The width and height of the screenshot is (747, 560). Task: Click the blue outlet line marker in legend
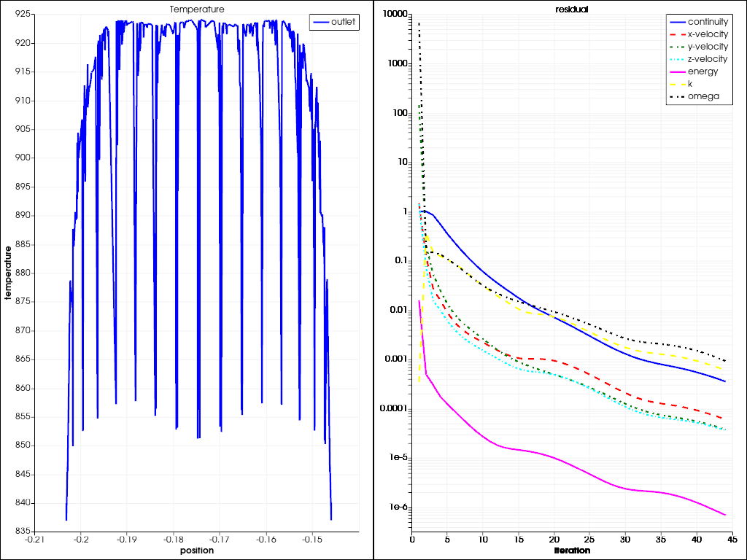[x=321, y=22]
